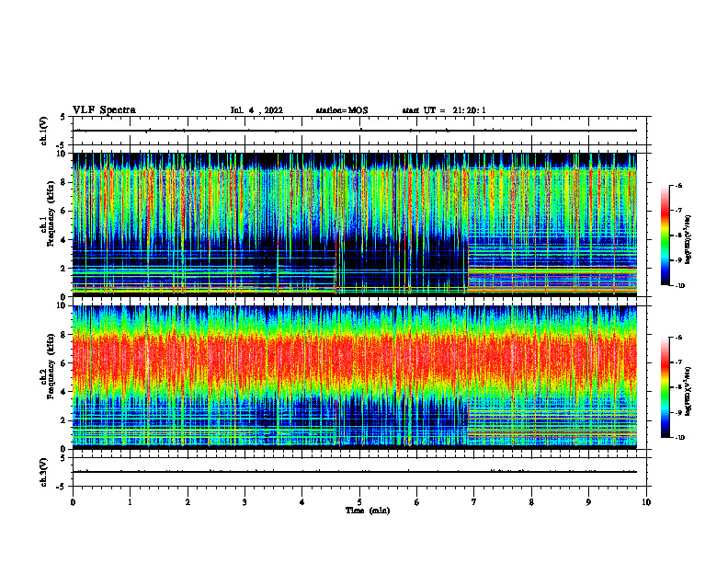Click the "5" tick on ch.1(V) axis
The width and height of the screenshot is (728, 563).
click(63, 117)
